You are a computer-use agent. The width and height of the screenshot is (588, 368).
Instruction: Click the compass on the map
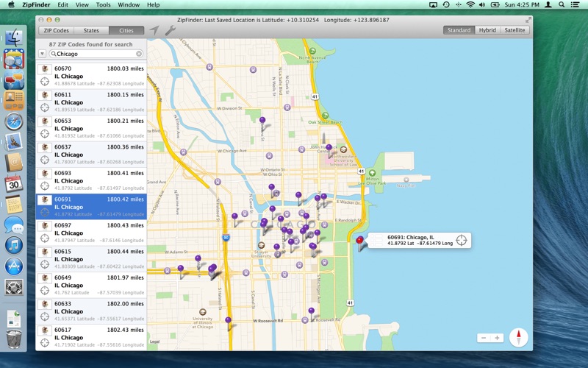click(519, 337)
